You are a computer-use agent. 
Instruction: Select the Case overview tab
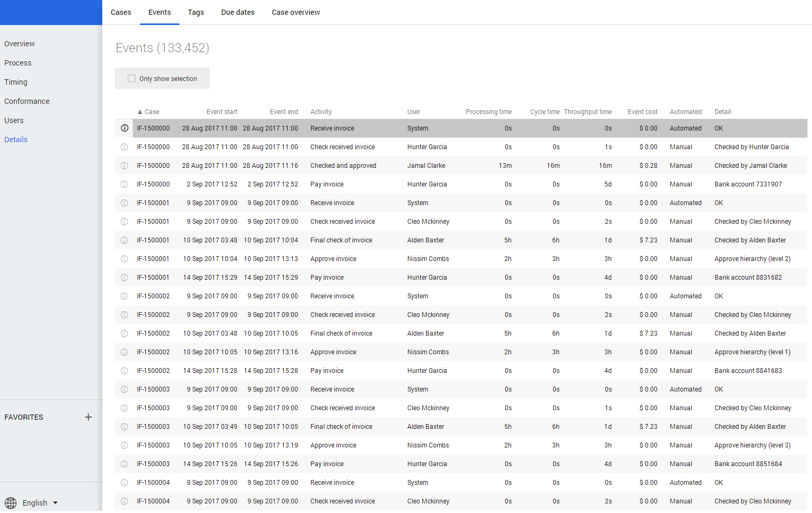[296, 12]
